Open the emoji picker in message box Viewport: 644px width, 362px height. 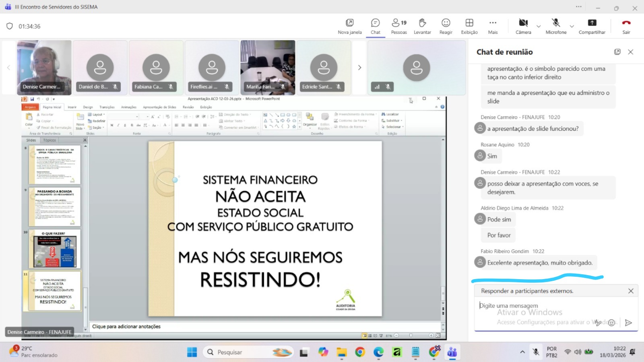(611, 323)
